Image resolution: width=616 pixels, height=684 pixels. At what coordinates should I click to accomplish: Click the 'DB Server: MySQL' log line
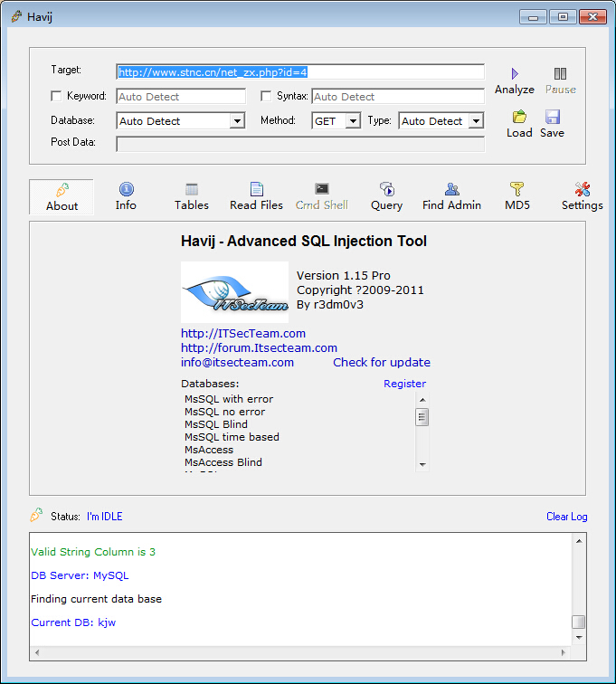(x=80, y=575)
